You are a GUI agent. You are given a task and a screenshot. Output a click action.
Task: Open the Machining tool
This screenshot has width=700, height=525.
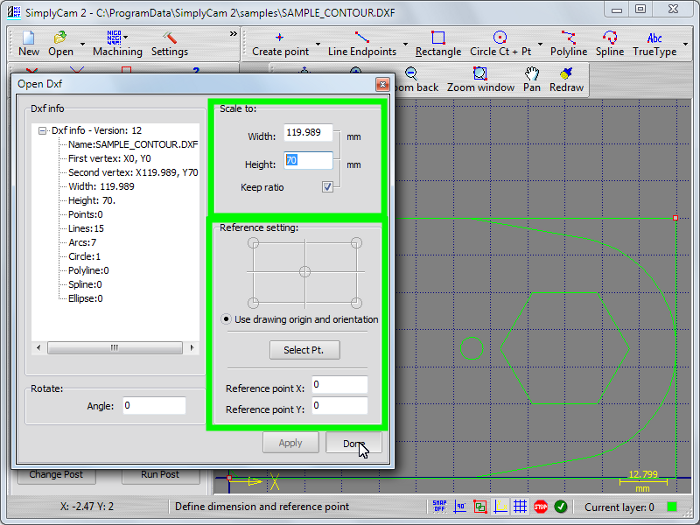coord(117,43)
